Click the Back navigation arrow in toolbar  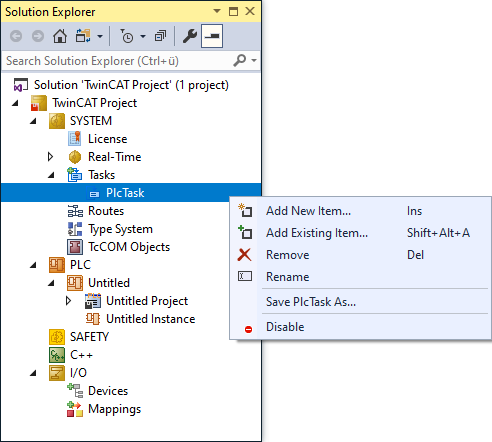[16, 36]
